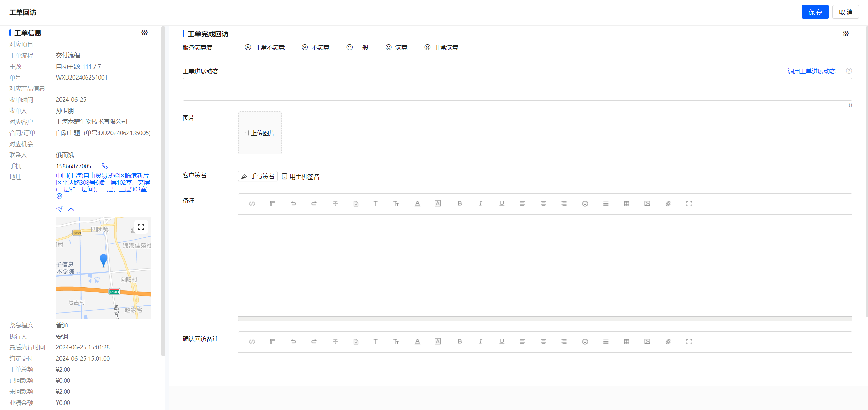The image size is (868, 410).
Task: Open line height option in 备注 editor
Action: point(606,204)
